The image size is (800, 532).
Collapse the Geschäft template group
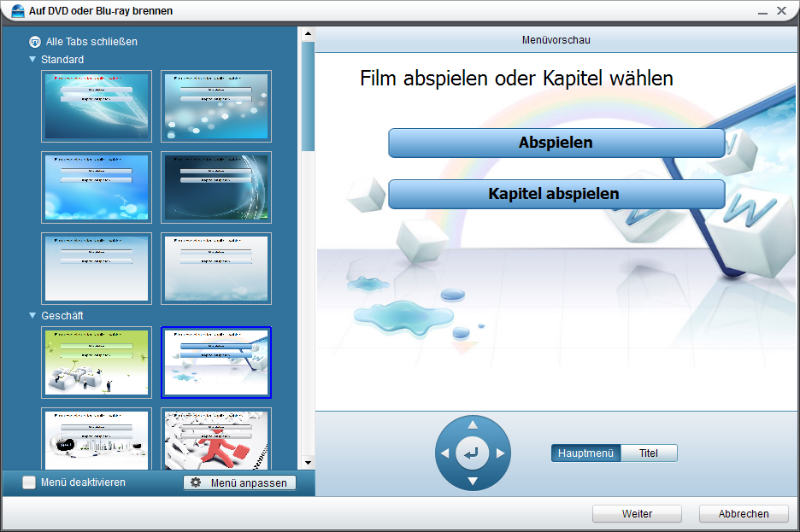[32, 315]
